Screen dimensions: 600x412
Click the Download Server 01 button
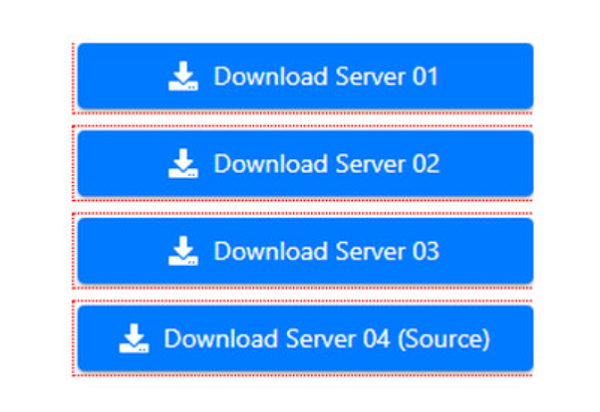click(x=305, y=76)
